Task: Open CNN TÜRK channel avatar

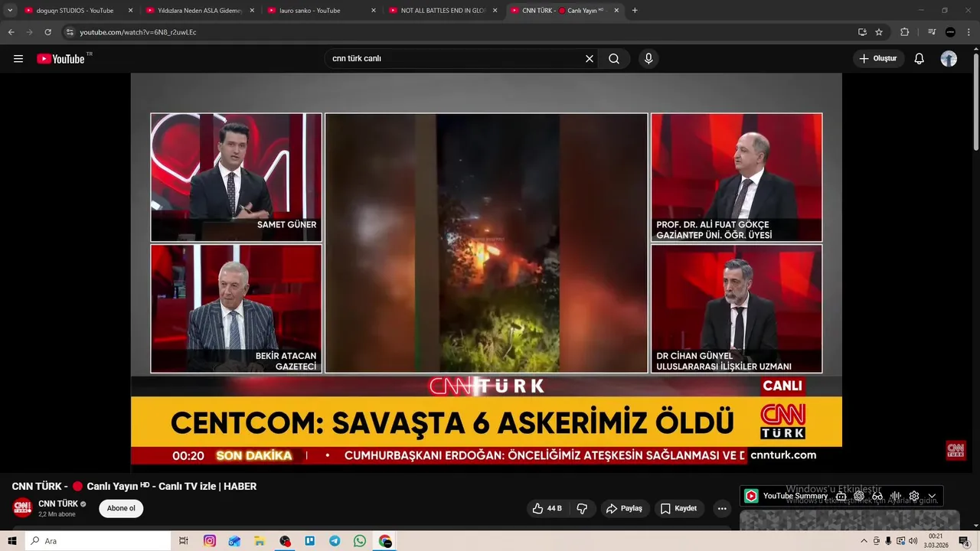Action: coord(22,508)
